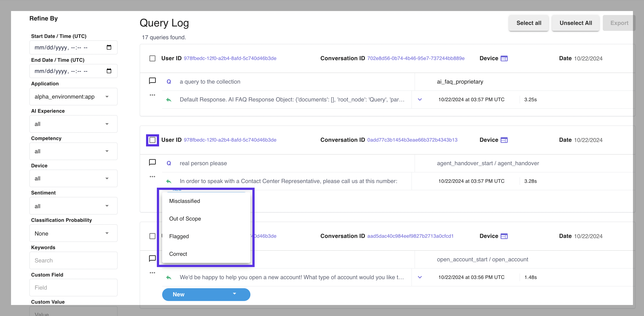
Task: Click the Select all button
Action: point(528,23)
